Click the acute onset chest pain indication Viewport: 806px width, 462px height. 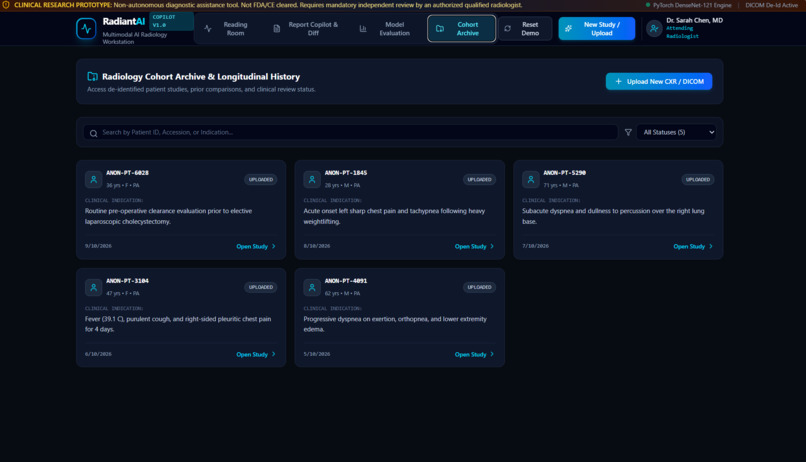pos(394,216)
